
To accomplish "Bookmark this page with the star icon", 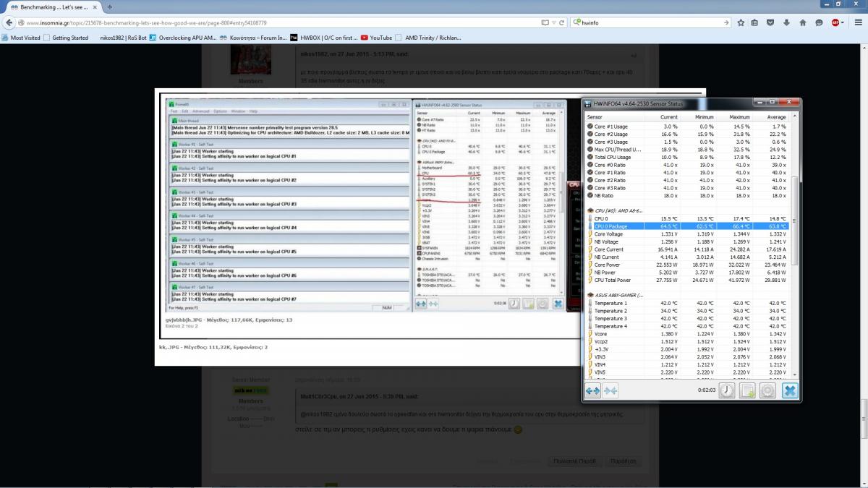I will [741, 22].
